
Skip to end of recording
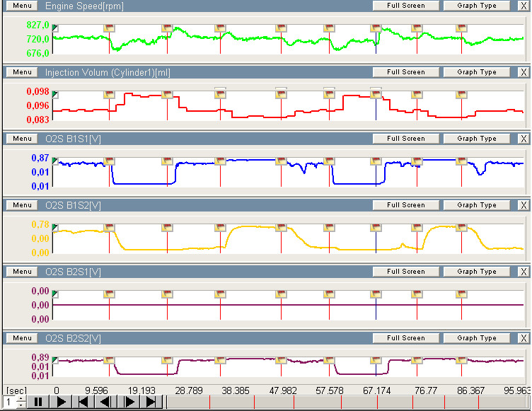(x=151, y=402)
